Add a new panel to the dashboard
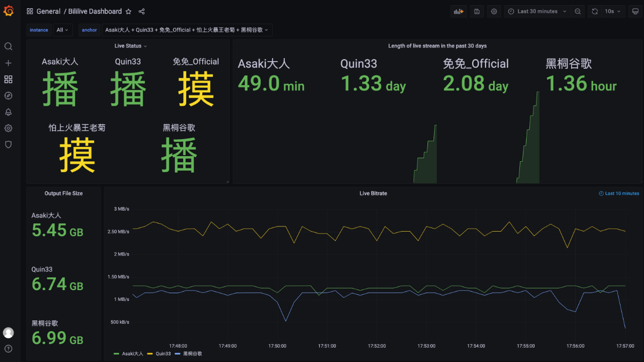This screenshot has height=362, width=644. [458, 11]
